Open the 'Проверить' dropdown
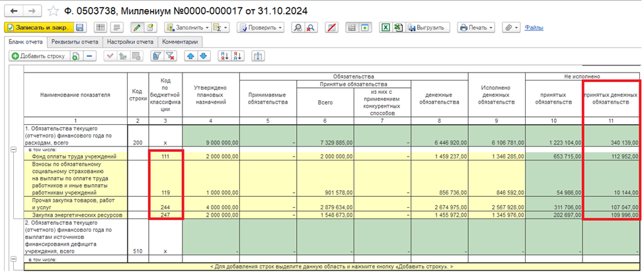Viewport: 644px width, 274px height. [261, 28]
